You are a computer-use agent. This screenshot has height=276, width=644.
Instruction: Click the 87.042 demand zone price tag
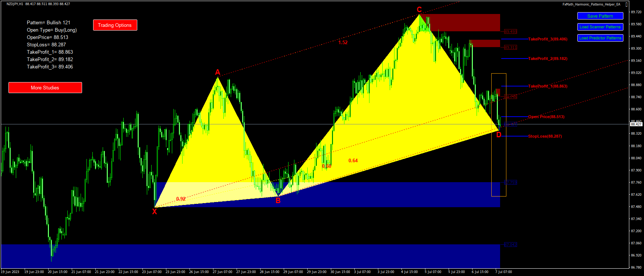pyautogui.click(x=510, y=244)
